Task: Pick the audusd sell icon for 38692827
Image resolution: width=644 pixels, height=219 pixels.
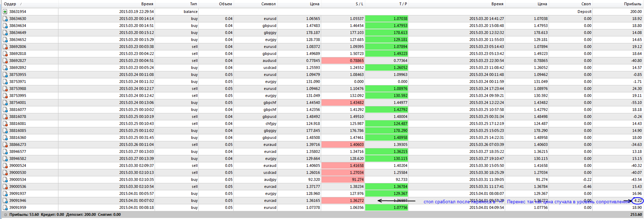Action: pyautogui.click(x=5, y=61)
